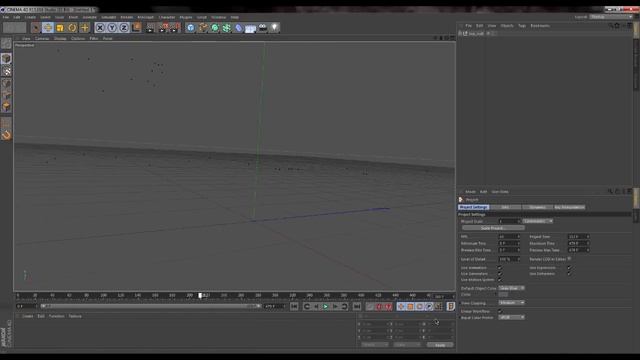Select the Move tool in top toolbar
Image resolution: width=640 pixels, height=360 pixels.
tap(48, 28)
